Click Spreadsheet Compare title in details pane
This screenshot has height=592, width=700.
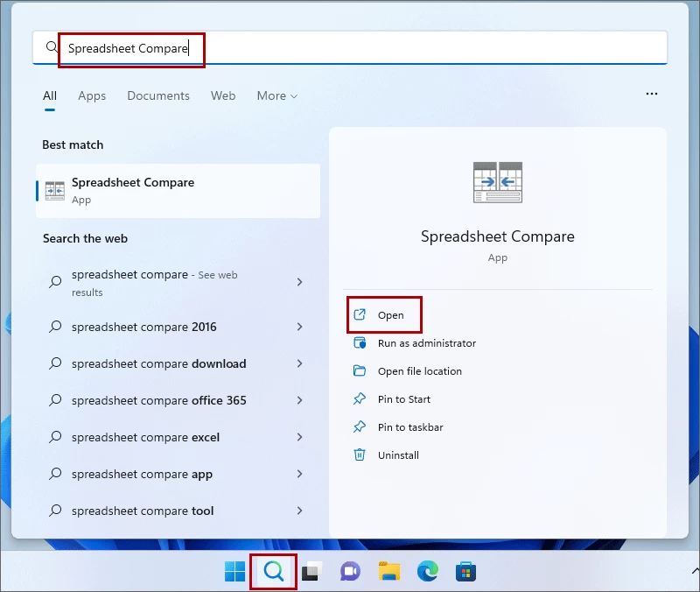pos(497,236)
